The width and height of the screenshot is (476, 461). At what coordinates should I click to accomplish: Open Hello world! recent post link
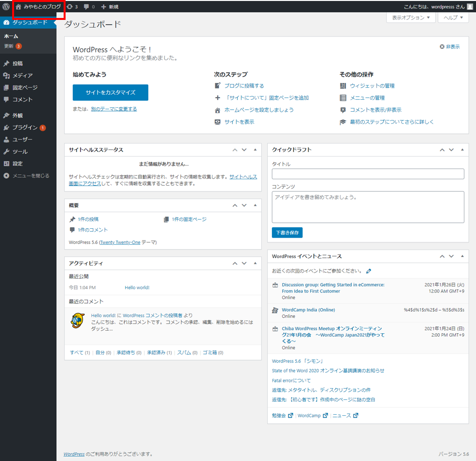[x=137, y=288]
